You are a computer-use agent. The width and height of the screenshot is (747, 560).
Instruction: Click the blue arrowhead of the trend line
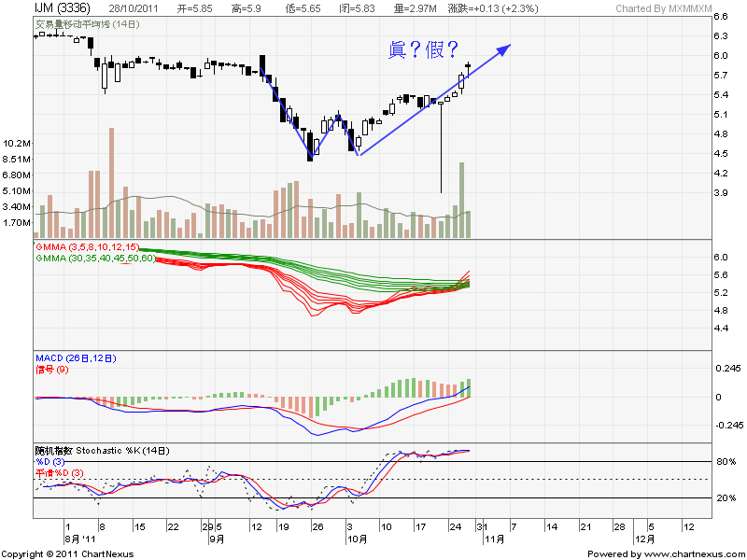[505, 47]
